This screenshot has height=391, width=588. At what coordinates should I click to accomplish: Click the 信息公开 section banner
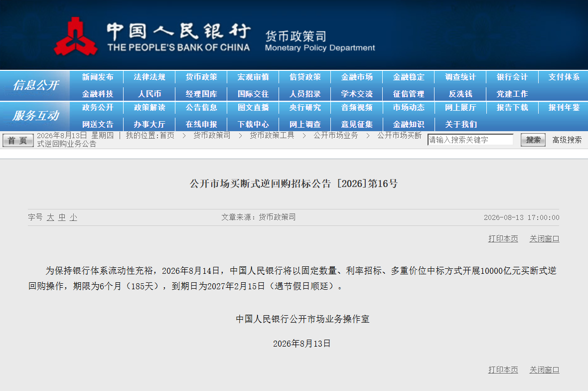click(x=35, y=85)
